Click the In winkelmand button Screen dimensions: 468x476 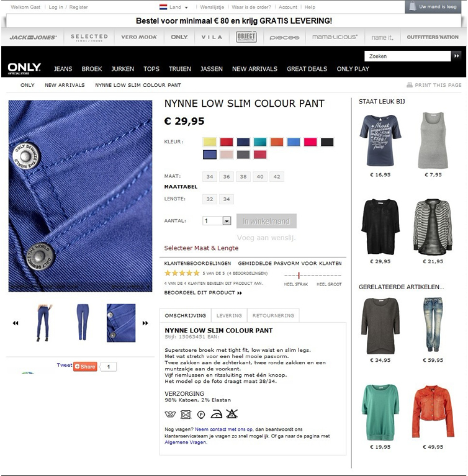266,221
